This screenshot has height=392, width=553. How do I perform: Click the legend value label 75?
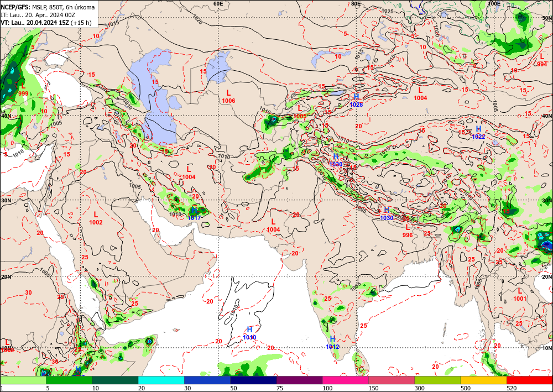(280, 388)
